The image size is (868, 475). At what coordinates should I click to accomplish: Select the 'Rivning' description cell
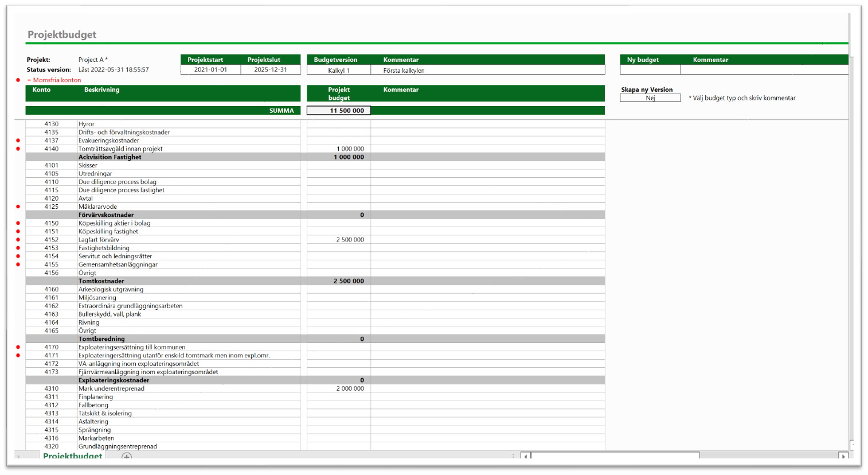click(x=189, y=322)
